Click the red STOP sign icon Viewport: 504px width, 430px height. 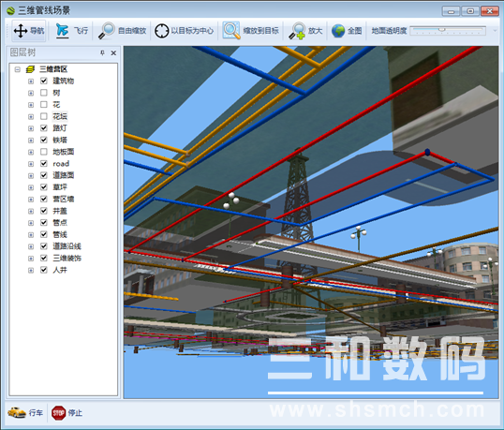coord(58,412)
